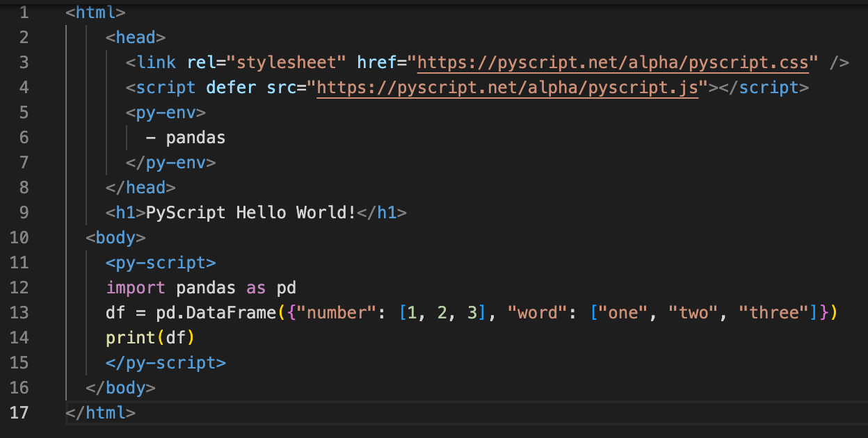The width and height of the screenshot is (868, 438).
Task: Click the 'href' attribute name
Action: tap(377, 63)
